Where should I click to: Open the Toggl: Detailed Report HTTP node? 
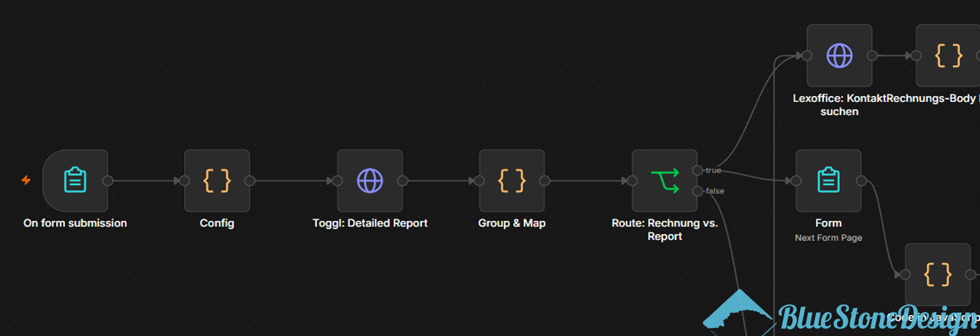(x=370, y=181)
